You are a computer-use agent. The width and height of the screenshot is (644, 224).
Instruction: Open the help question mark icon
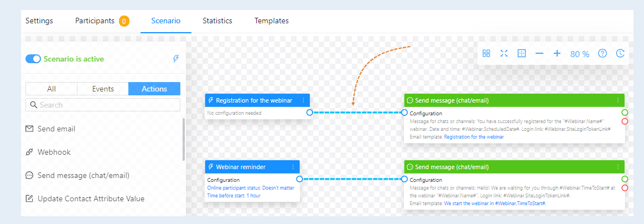click(x=603, y=53)
